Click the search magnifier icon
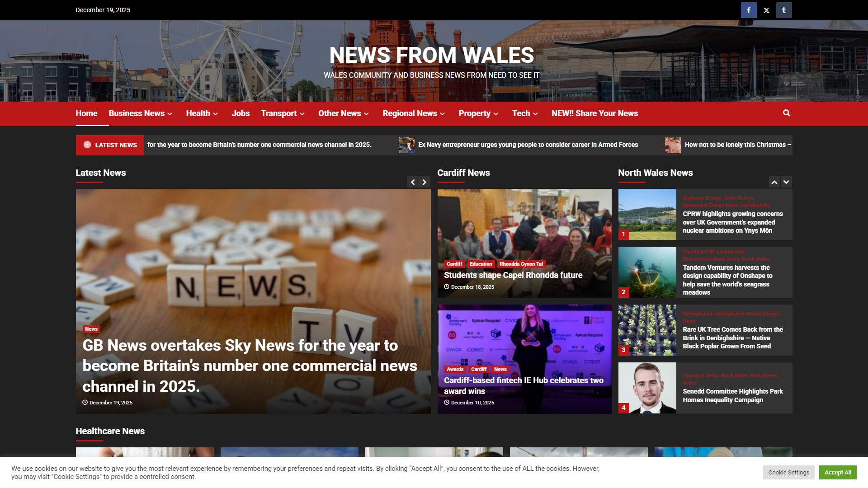Image resolution: width=868 pixels, height=488 pixels. [x=787, y=113]
